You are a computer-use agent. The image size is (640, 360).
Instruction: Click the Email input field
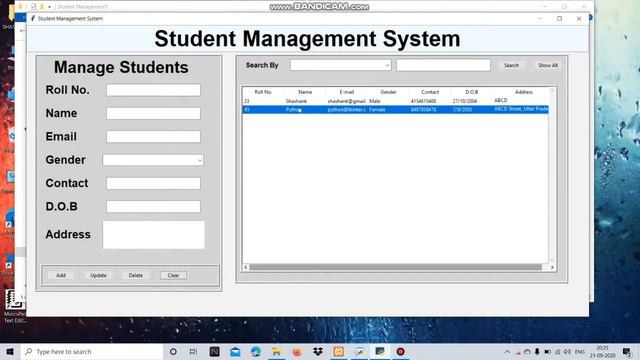pos(153,137)
